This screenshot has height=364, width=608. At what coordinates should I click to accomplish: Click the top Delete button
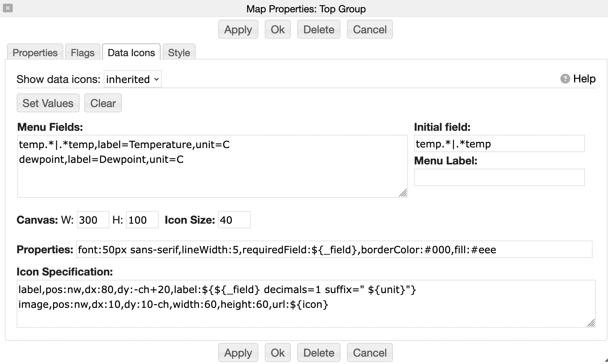click(319, 30)
